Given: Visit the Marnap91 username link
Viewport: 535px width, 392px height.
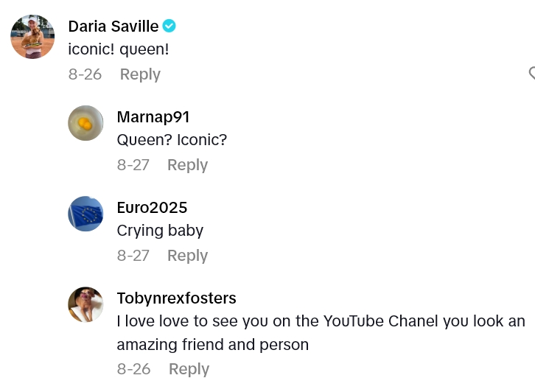Looking at the screenshot, I should point(153,117).
